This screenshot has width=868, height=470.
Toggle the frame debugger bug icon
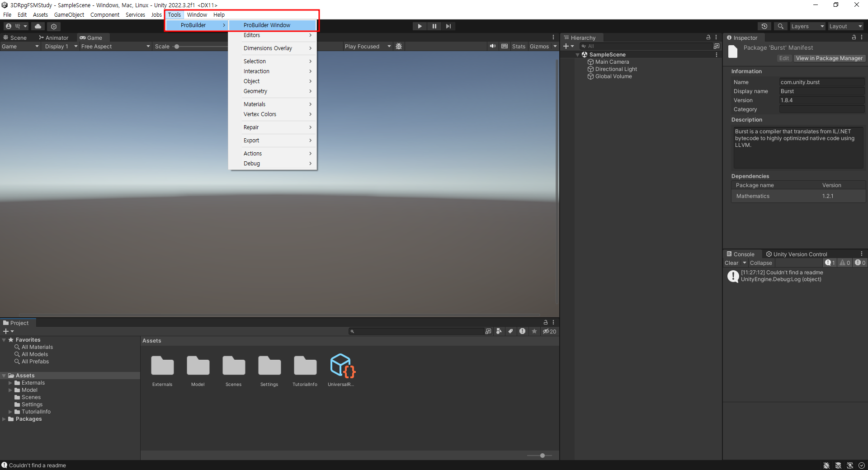[399, 46]
